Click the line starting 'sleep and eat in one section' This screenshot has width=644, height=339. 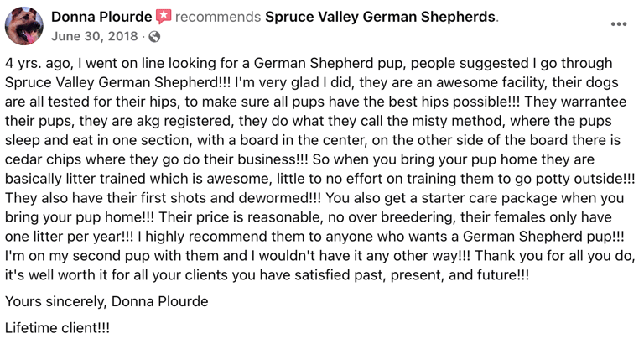pos(313,140)
